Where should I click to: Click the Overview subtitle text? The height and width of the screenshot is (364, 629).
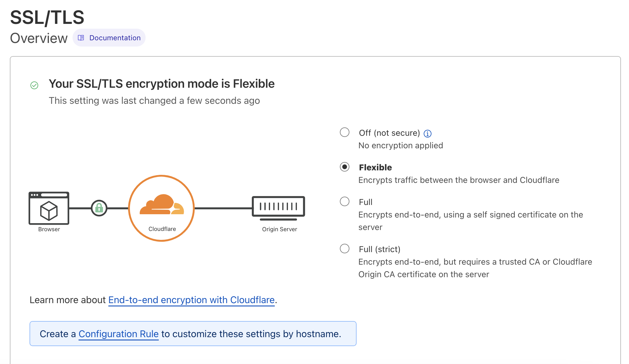39,38
